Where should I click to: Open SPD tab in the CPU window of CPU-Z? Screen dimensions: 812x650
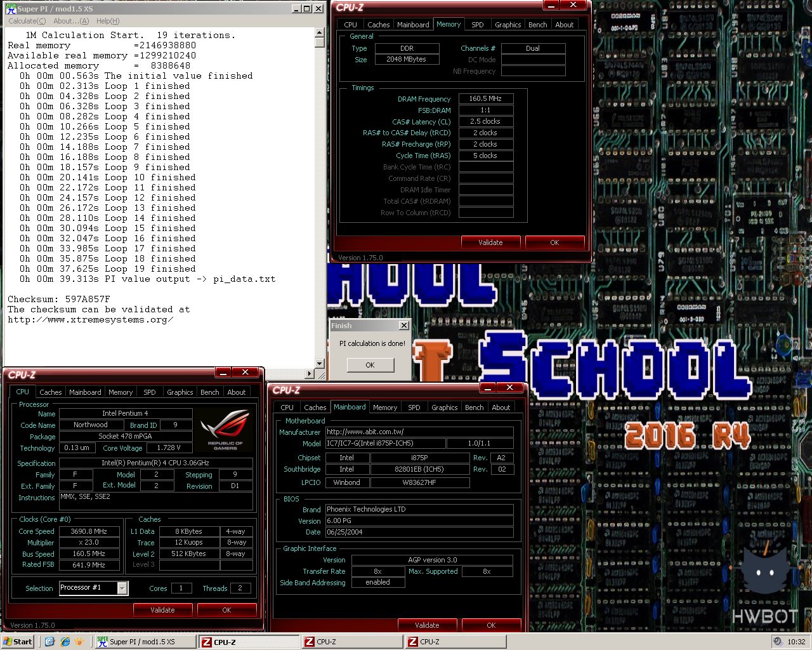click(x=150, y=392)
